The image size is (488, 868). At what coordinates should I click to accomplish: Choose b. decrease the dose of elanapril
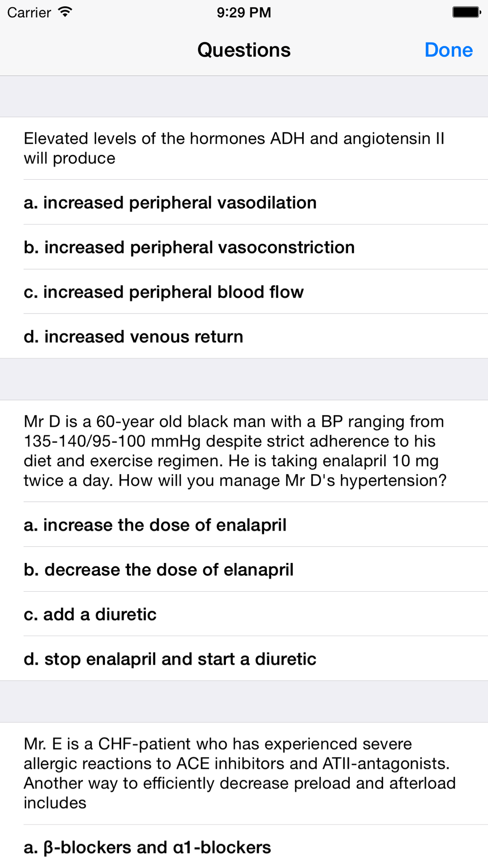[244, 569]
